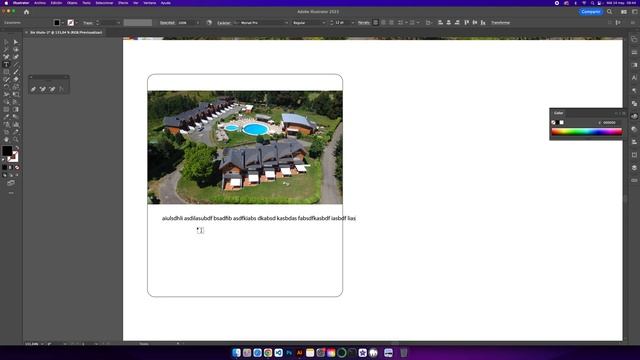The image size is (640, 360).
Task: Open the Transformar panel link
Action: 500,23
